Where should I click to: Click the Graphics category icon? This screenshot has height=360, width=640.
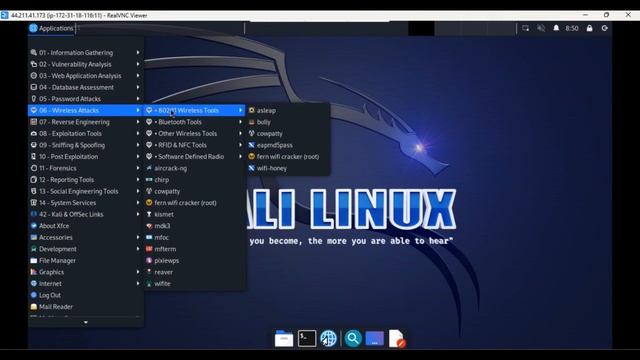(34, 272)
